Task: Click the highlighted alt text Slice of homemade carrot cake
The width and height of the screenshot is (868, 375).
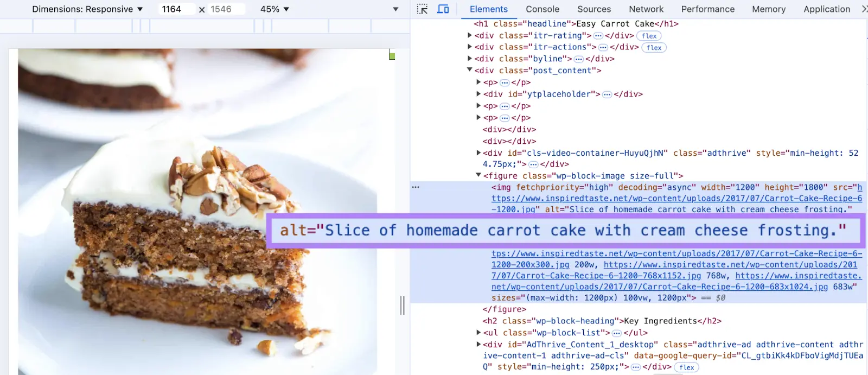Action: click(563, 231)
